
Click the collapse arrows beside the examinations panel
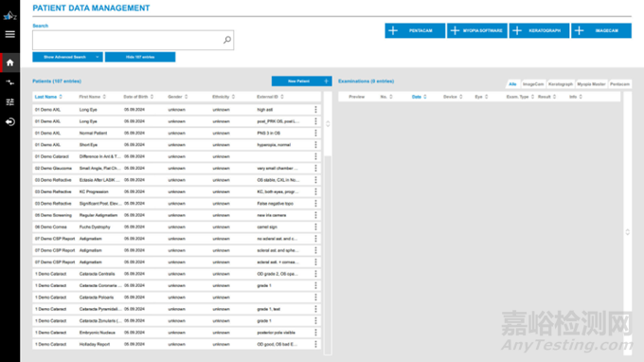point(628,232)
